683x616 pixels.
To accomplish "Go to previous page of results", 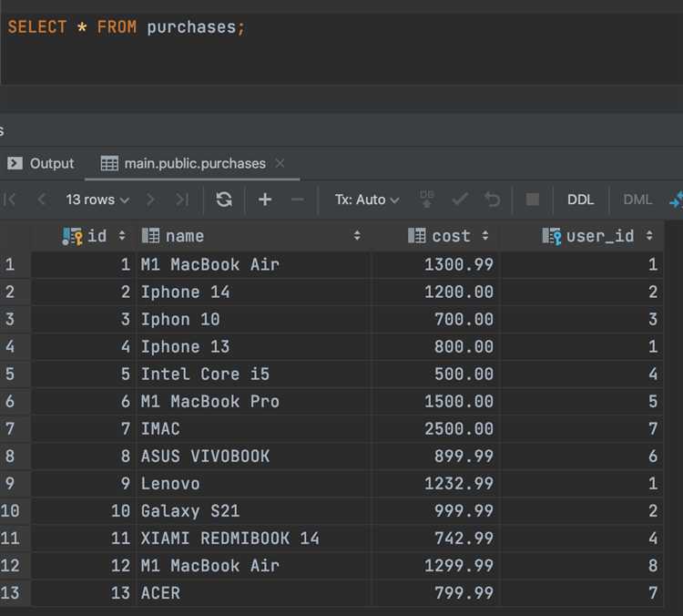I will pos(41,200).
